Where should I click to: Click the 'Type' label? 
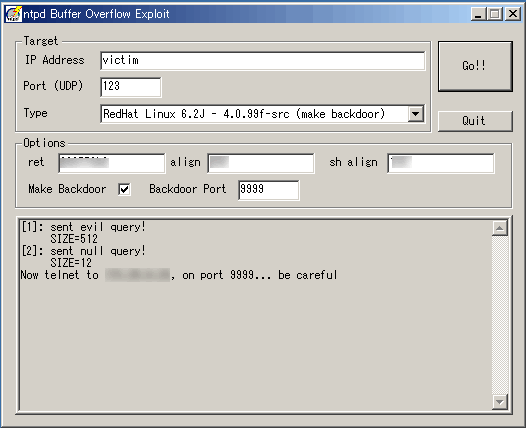(36, 113)
